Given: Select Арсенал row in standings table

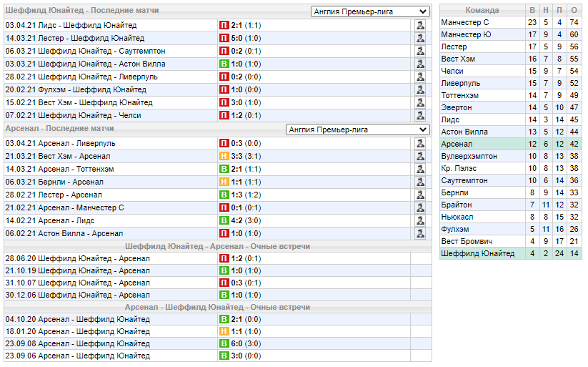Looking at the screenshot, I should 511,144.
